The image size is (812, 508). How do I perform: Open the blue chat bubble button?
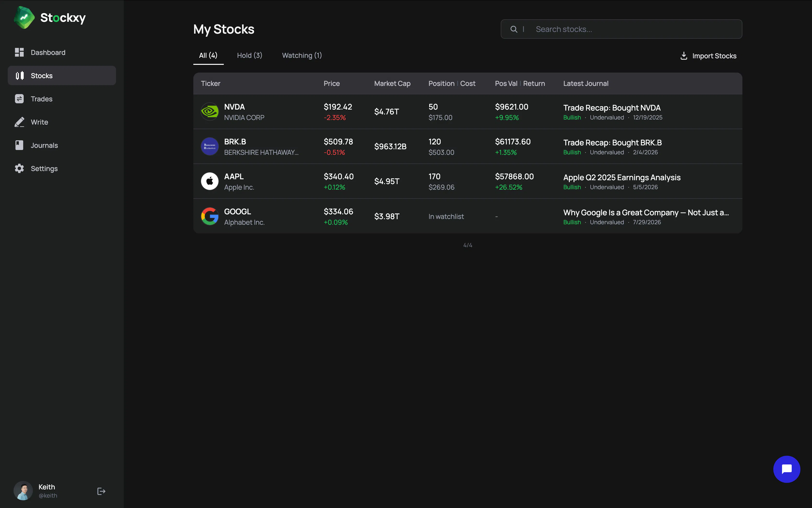click(x=786, y=469)
